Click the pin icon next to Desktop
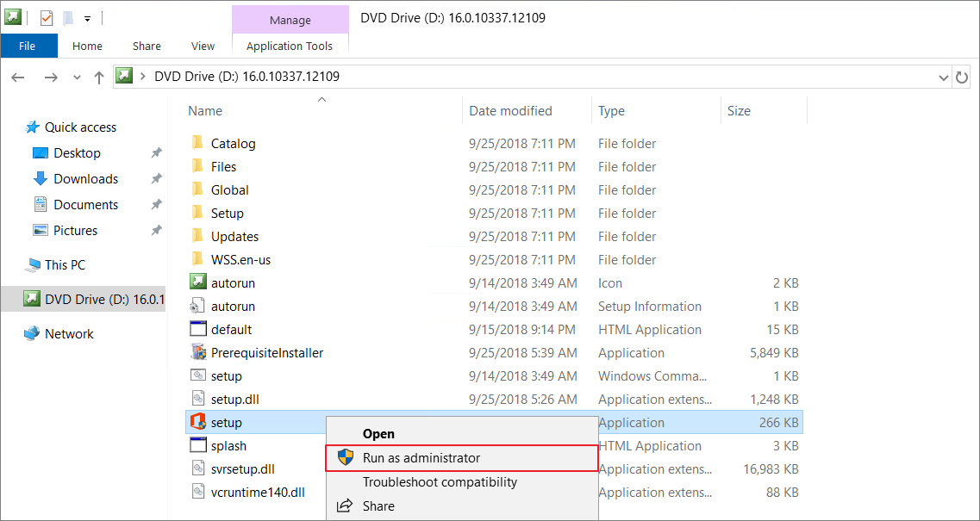This screenshot has height=521, width=980. click(x=156, y=153)
